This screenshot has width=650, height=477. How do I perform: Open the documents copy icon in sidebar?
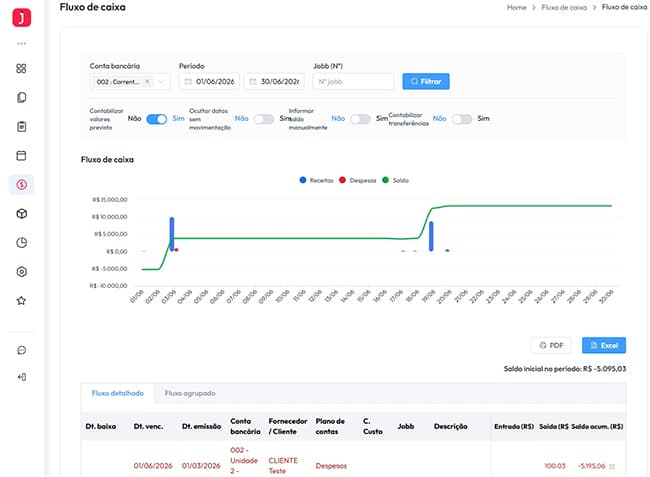pos(22,97)
